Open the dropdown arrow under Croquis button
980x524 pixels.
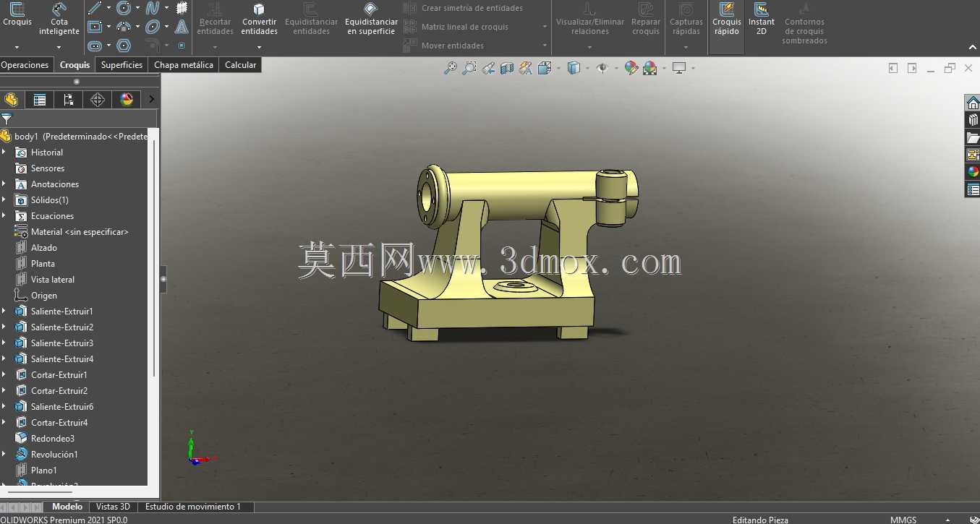[x=17, y=47]
